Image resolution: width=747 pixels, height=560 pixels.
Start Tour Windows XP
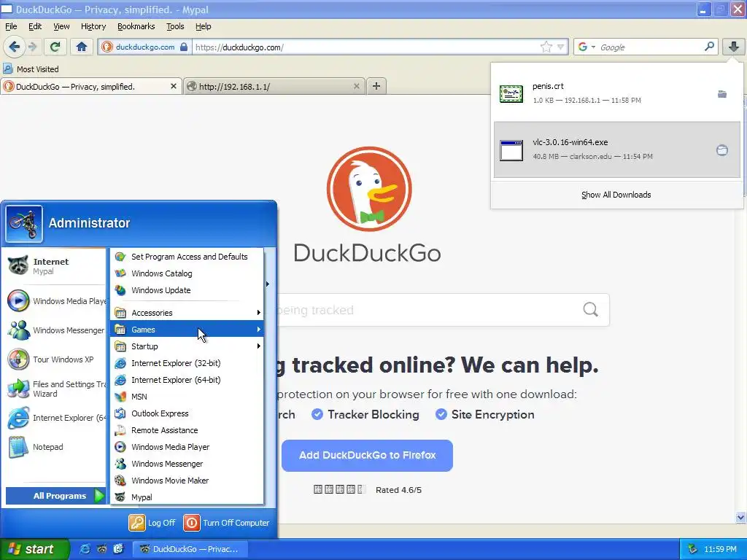56,359
